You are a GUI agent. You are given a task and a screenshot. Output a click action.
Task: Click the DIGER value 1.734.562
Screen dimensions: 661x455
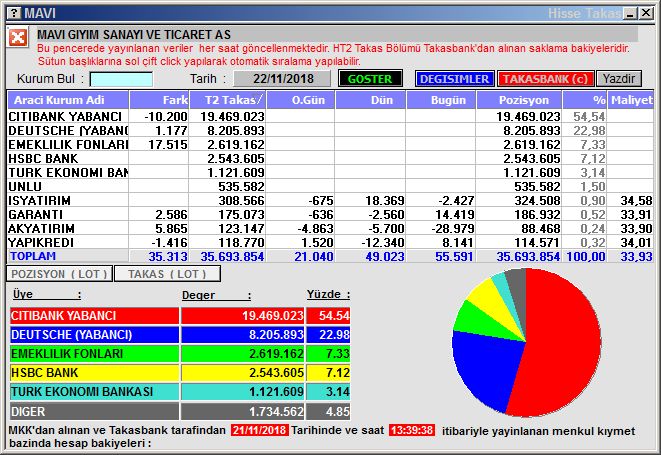point(276,411)
